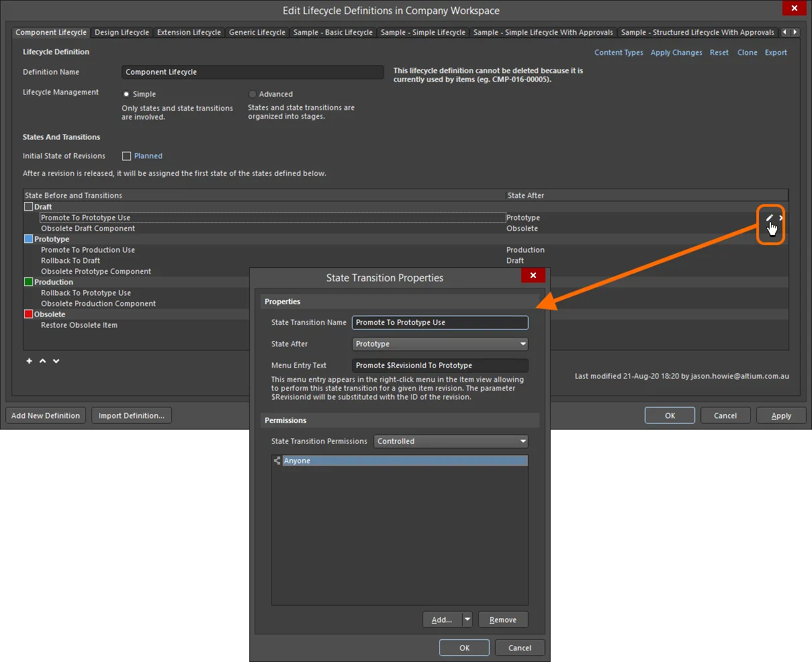Image resolution: width=812 pixels, height=662 pixels.
Task: Click the State Transition Name field
Action: (x=440, y=322)
